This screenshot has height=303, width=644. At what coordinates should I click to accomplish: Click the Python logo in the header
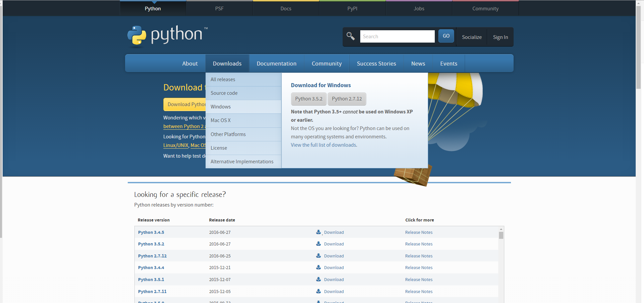click(x=167, y=35)
